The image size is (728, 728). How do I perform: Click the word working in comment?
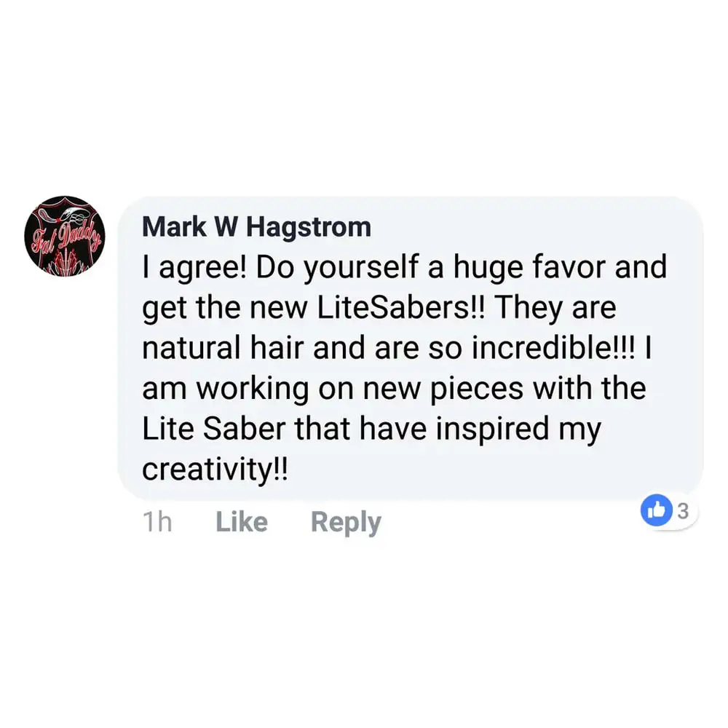253,389
